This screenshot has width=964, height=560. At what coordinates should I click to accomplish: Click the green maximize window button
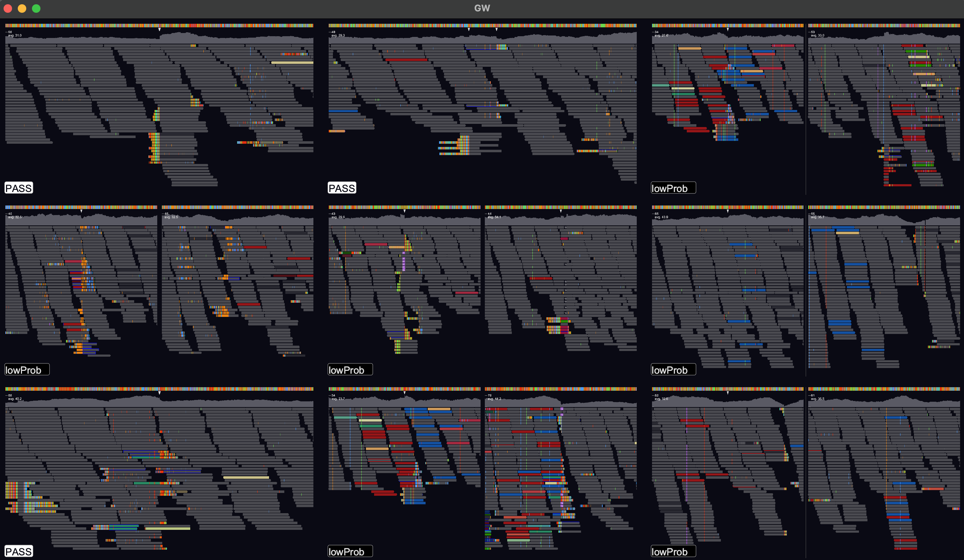click(36, 9)
